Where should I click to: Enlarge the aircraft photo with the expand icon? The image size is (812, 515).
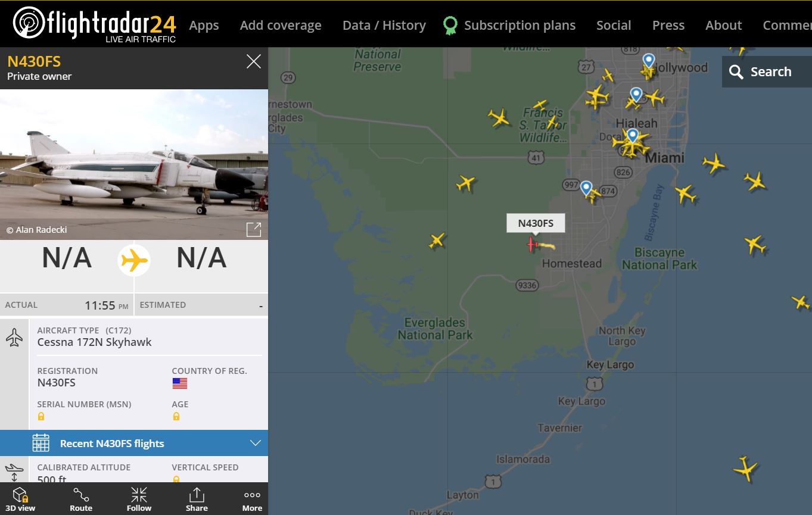pyautogui.click(x=254, y=229)
